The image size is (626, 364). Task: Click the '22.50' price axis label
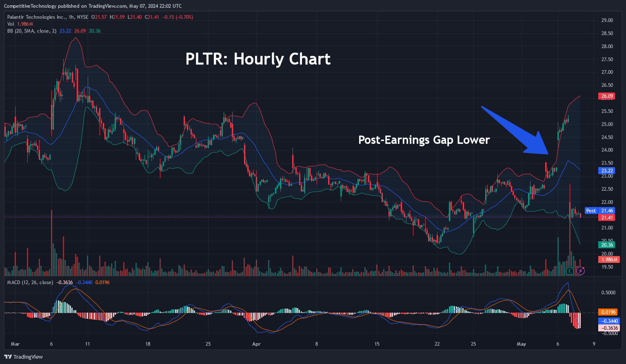(x=607, y=189)
